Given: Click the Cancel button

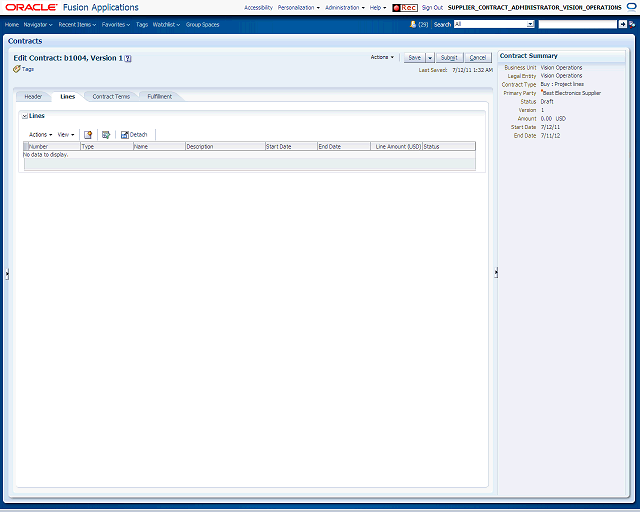Looking at the screenshot, I should point(478,58).
